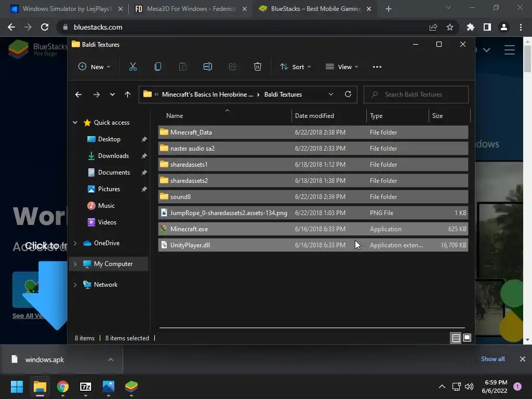Select UnityPlayer.dll file
The height and width of the screenshot is (399, 532).
313,245
